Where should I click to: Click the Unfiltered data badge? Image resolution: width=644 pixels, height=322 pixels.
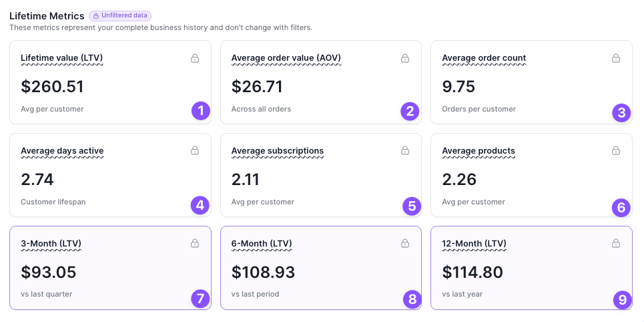point(120,15)
